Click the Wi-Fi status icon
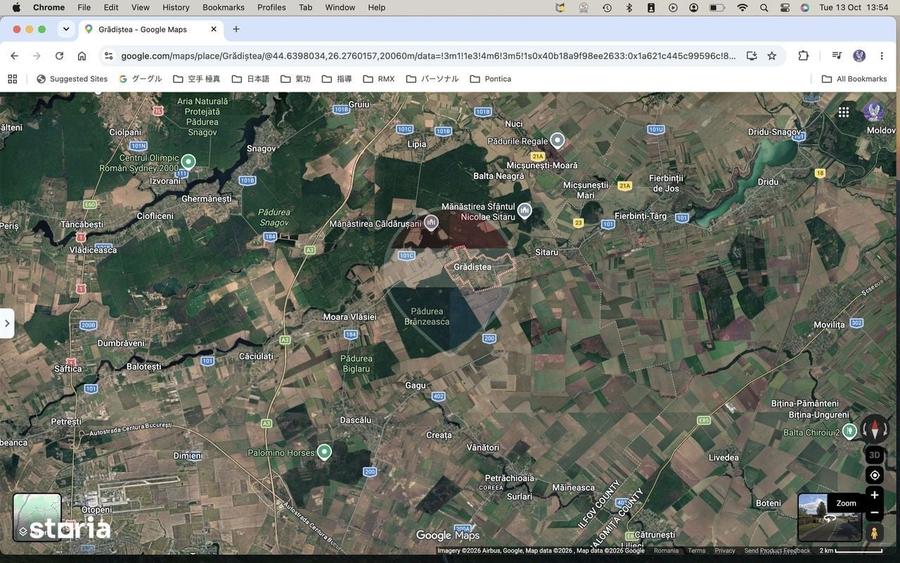 (742, 7)
